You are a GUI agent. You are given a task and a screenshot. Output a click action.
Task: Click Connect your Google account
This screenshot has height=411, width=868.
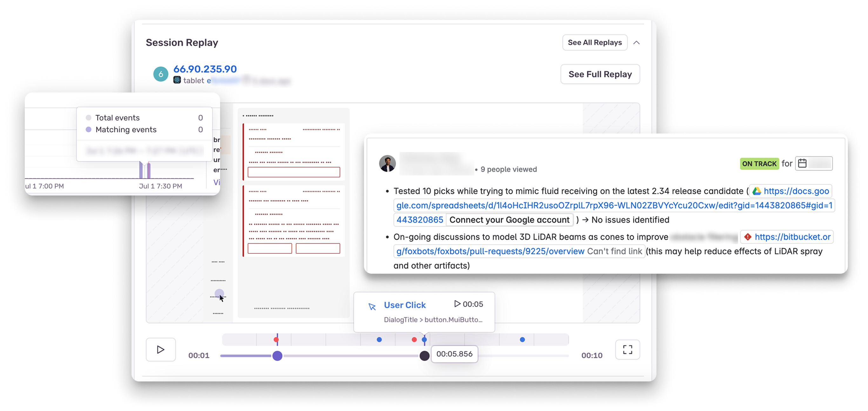click(x=509, y=220)
